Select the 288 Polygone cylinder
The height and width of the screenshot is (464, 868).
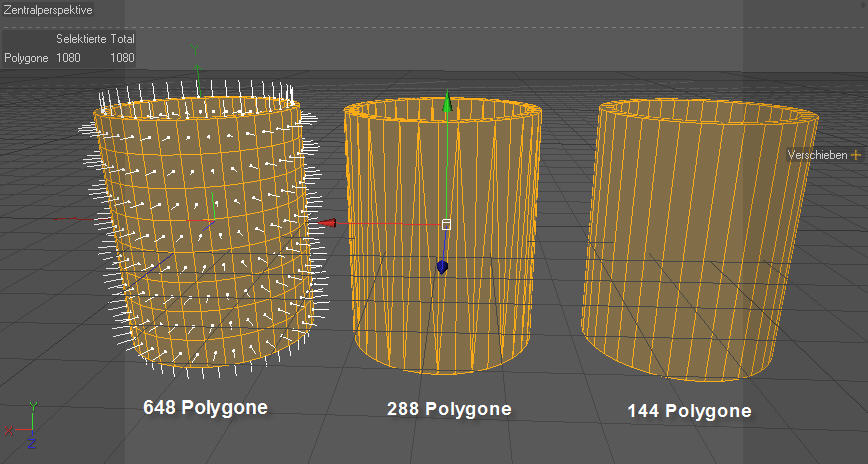point(442,235)
